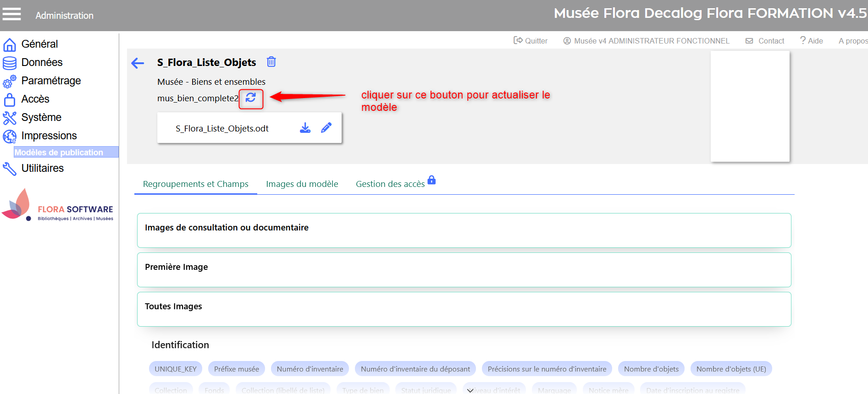This screenshot has height=394, width=868.
Task: Open the Contact link
Action: tap(766, 41)
